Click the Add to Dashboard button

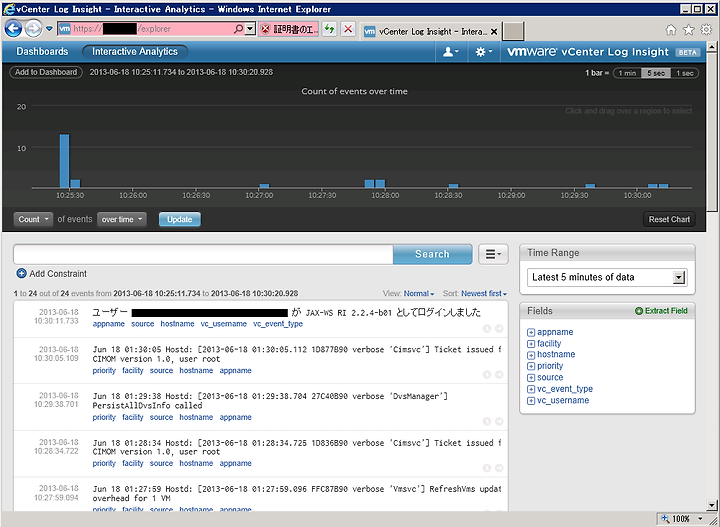tap(46, 72)
